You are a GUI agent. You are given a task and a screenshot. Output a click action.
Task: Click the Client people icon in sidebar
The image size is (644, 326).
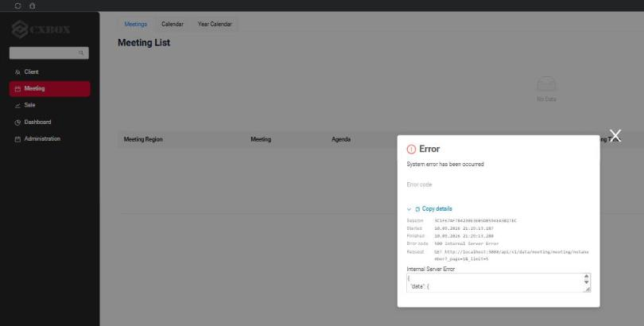[x=17, y=72]
